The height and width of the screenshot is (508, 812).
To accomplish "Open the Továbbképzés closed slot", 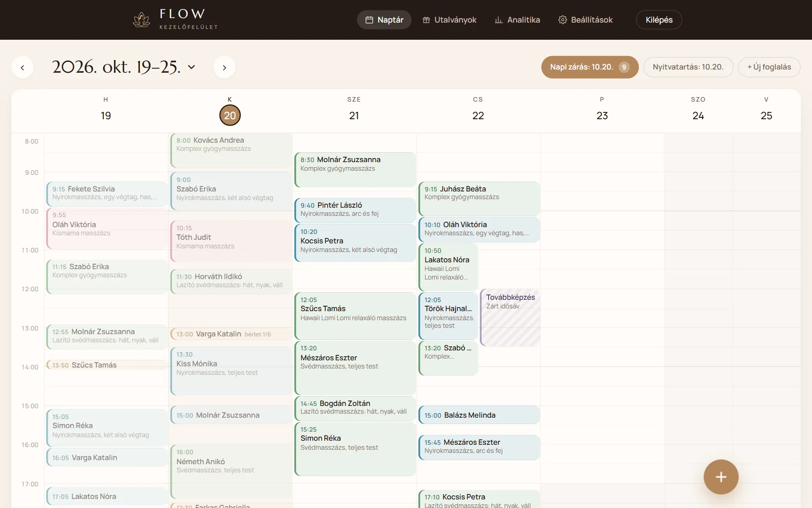I will coord(510,318).
